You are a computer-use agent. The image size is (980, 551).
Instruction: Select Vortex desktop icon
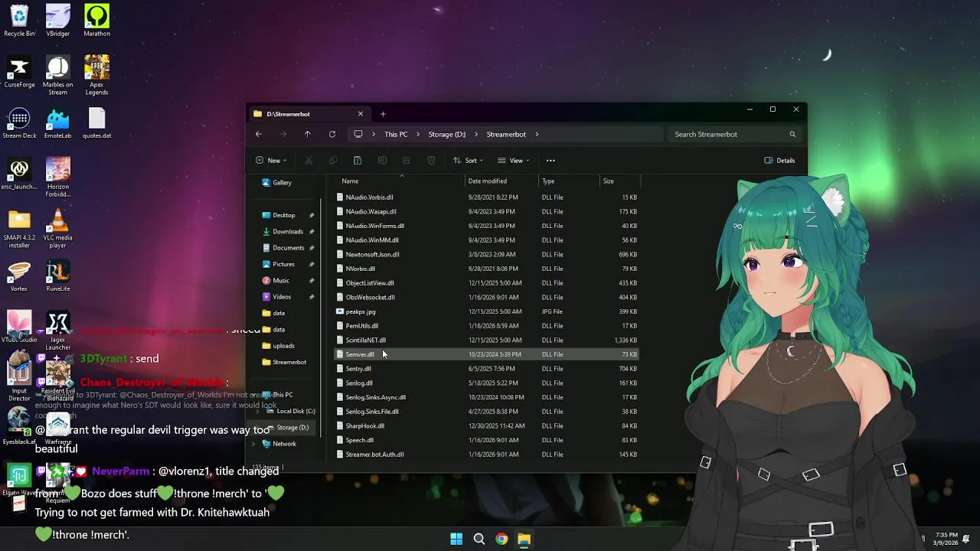[19, 276]
